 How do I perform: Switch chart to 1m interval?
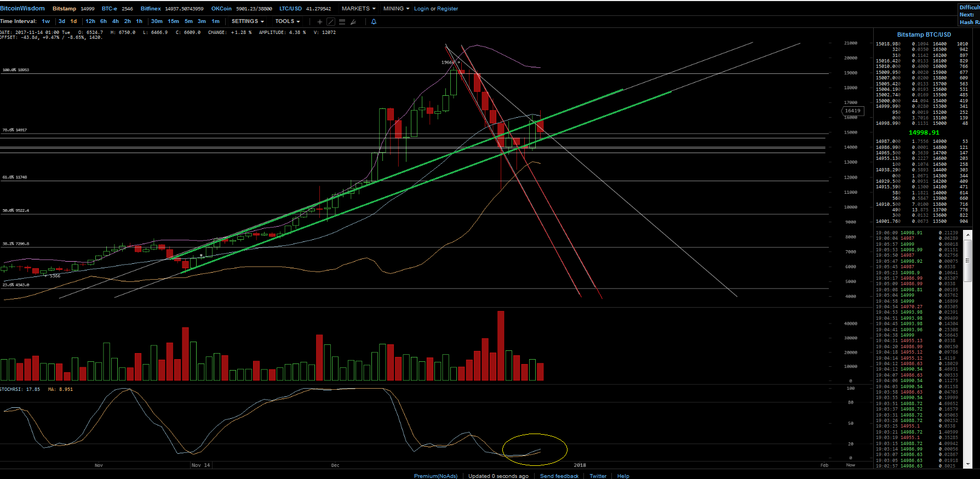point(216,21)
